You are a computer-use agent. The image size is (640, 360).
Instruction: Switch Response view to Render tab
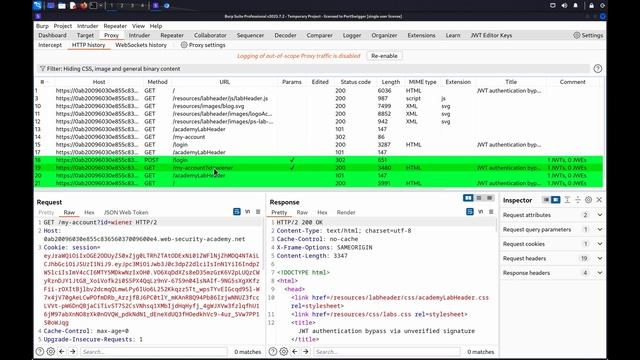[x=346, y=212]
